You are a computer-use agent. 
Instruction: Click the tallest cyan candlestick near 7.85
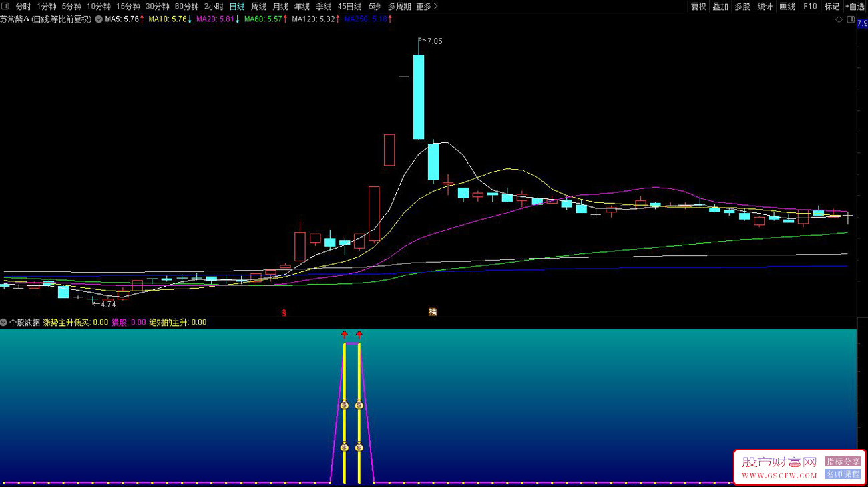[419, 96]
